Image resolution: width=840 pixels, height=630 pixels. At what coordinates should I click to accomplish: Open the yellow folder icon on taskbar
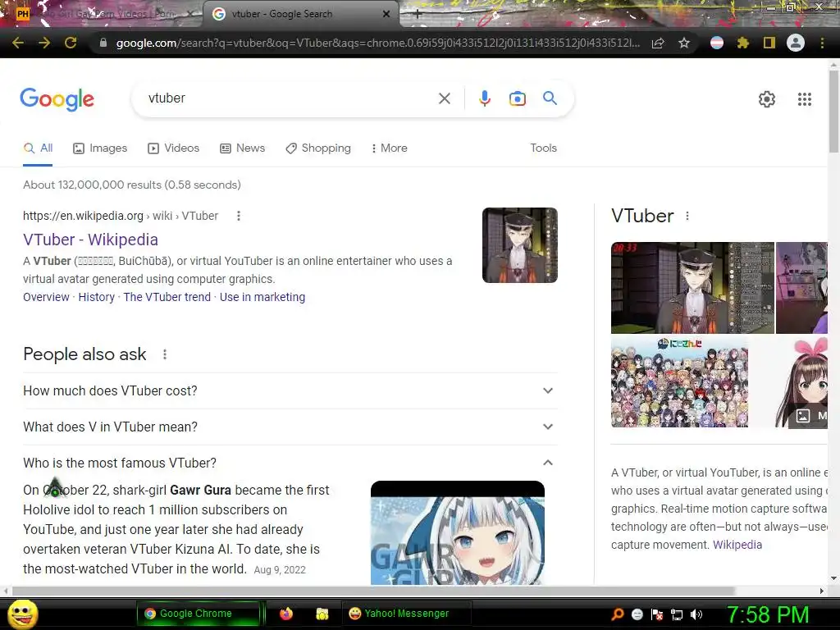(x=322, y=614)
